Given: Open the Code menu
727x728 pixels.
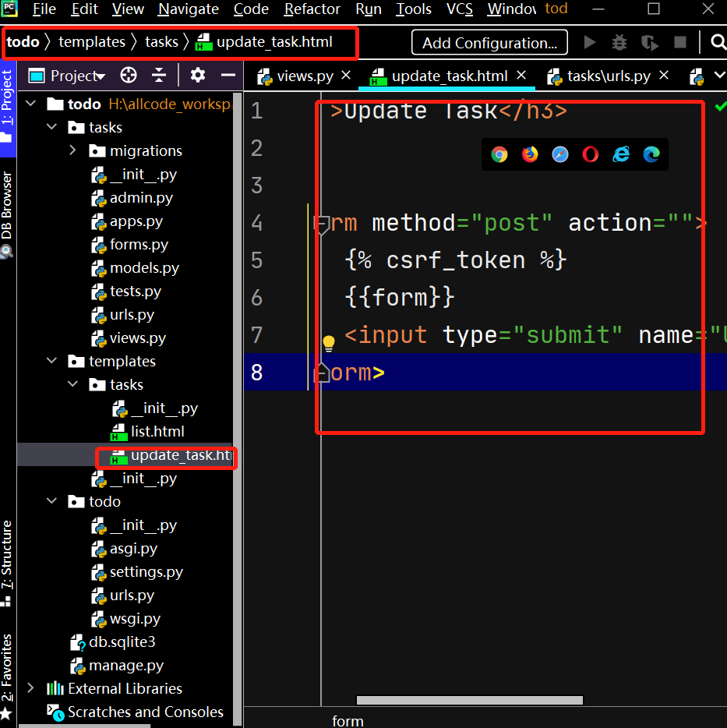Looking at the screenshot, I should click(x=251, y=9).
